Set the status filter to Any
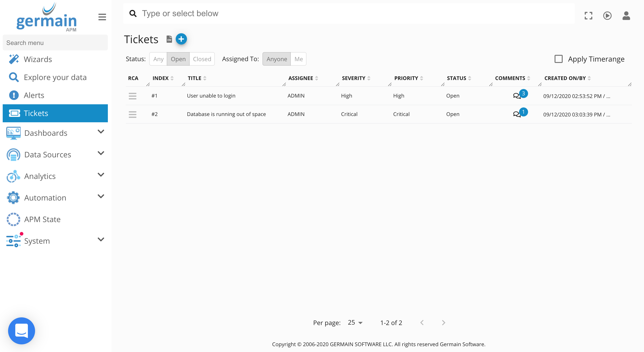 [x=158, y=59]
